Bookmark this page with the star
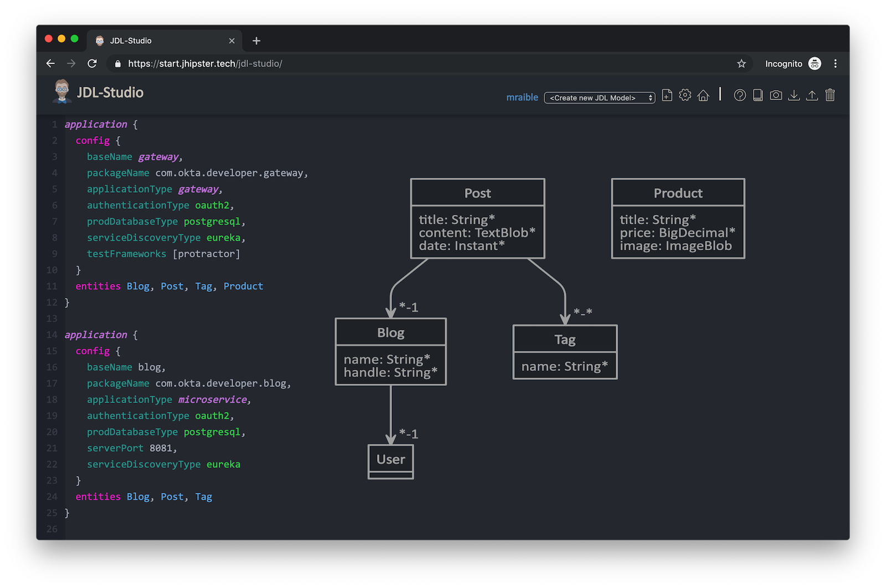The height and width of the screenshot is (588, 886). pyautogui.click(x=741, y=64)
